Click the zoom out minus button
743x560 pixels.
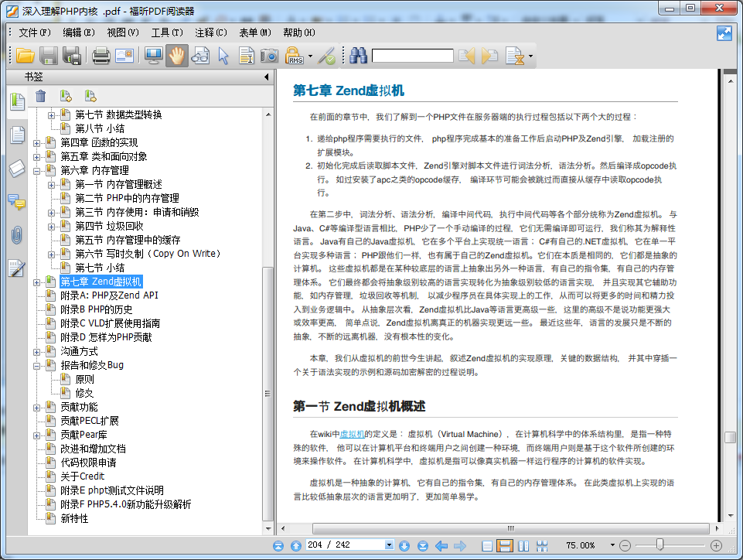(x=625, y=546)
